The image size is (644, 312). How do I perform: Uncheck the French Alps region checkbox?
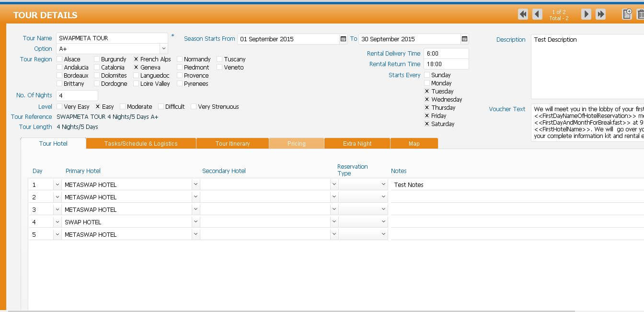136,59
